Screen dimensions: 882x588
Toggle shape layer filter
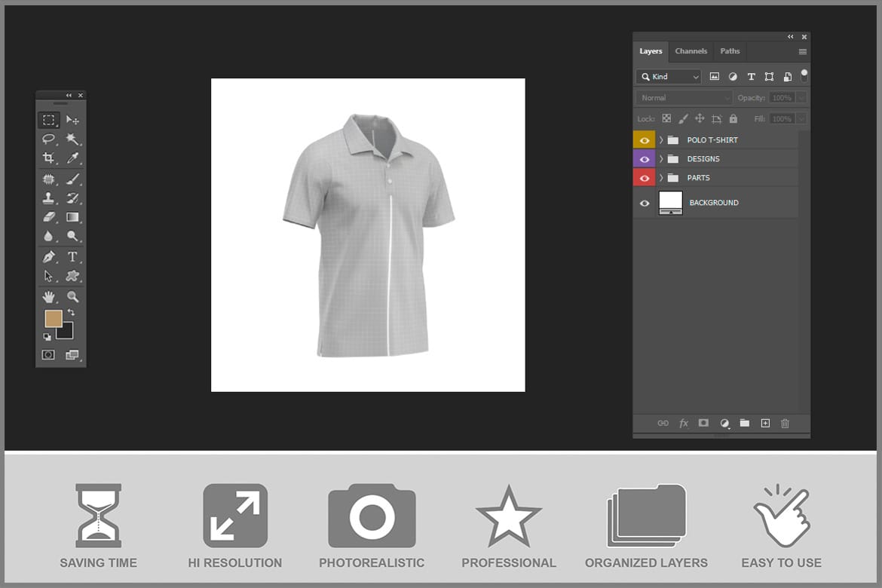(x=769, y=77)
